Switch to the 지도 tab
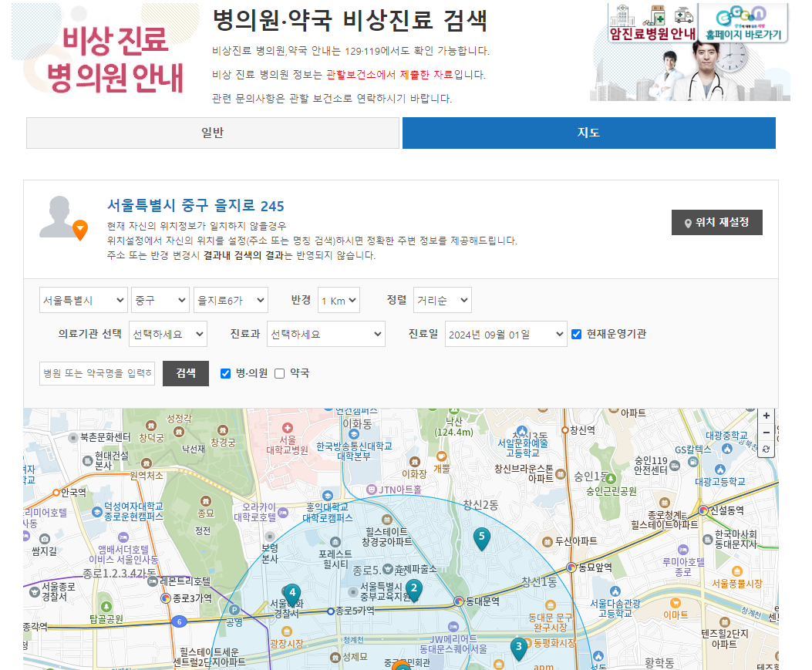 tap(589, 133)
